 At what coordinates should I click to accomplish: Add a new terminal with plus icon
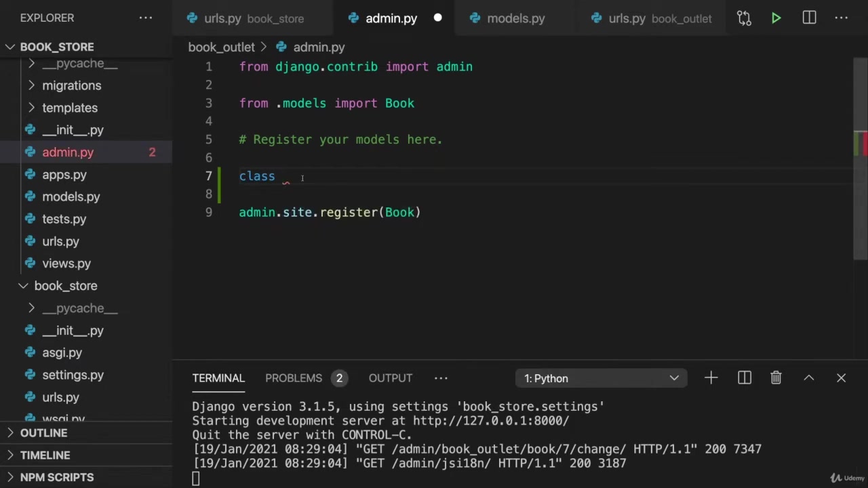coord(711,378)
